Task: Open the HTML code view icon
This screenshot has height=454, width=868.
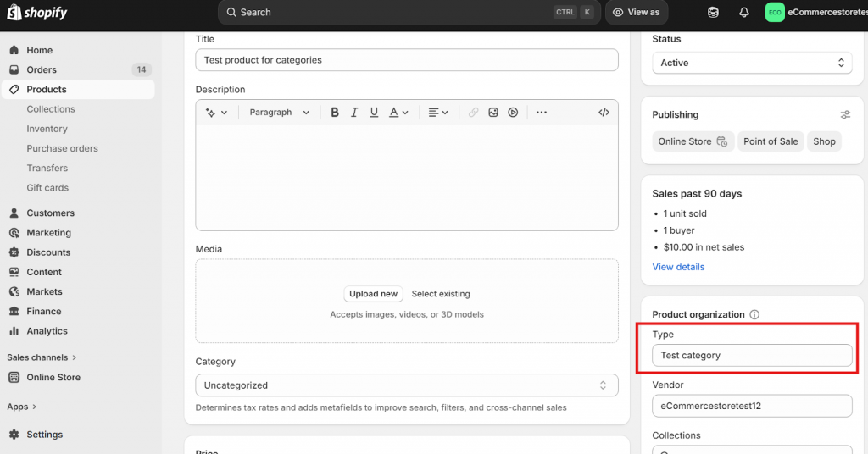Action: [x=604, y=113]
